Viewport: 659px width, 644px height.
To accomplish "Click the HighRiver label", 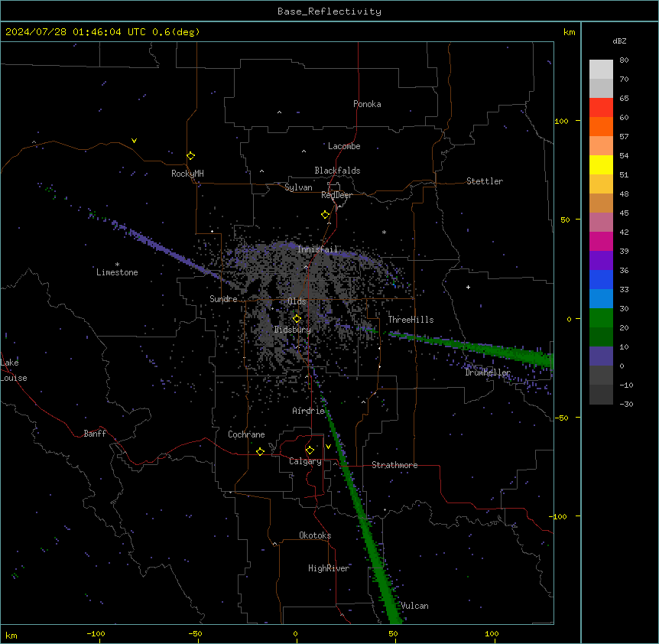I will (329, 568).
